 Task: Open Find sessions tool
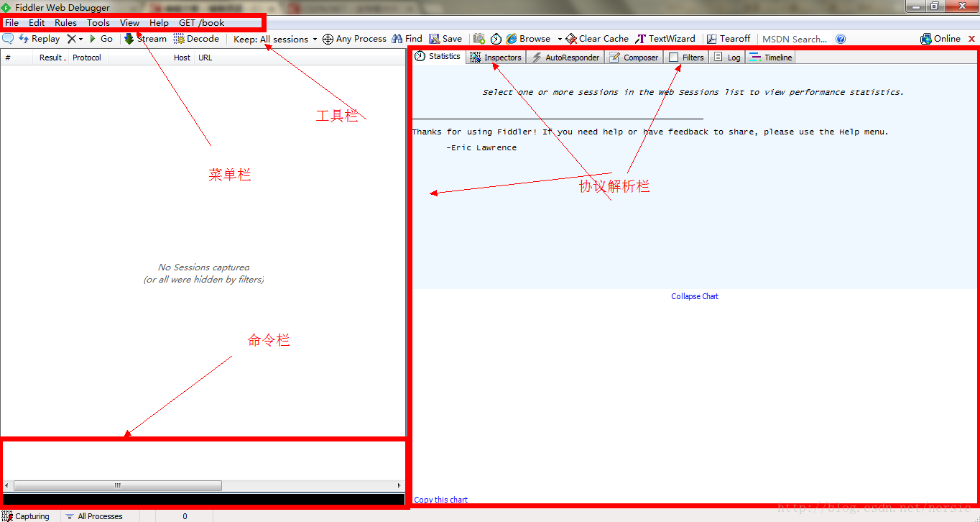click(x=407, y=39)
